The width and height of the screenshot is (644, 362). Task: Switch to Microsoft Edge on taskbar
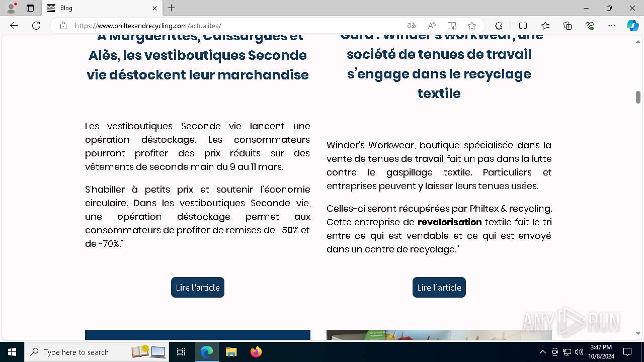pos(207,352)
